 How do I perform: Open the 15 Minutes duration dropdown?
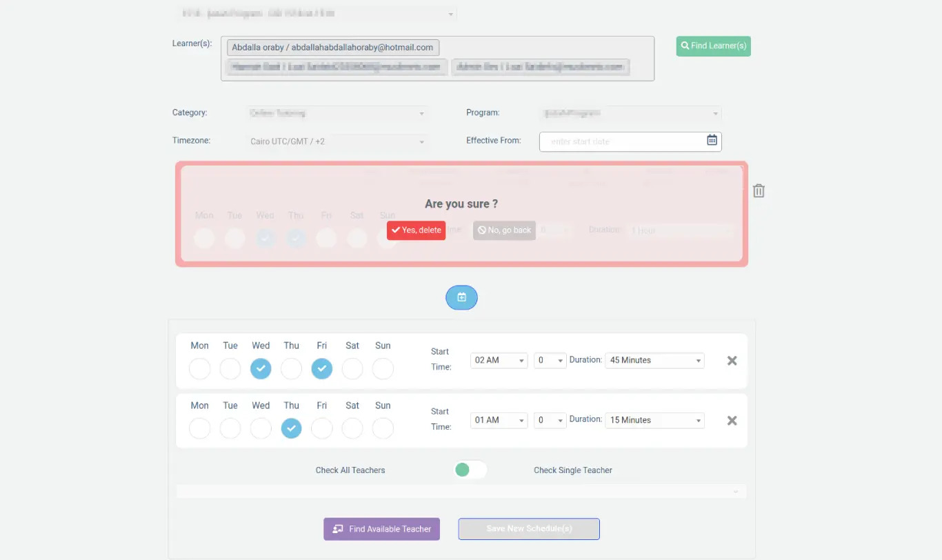654,421
